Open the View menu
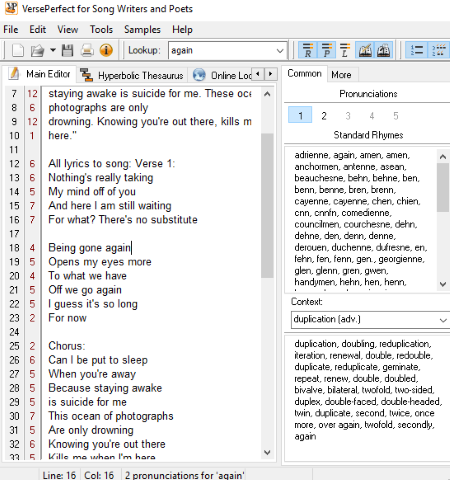 tap(68, 30)
